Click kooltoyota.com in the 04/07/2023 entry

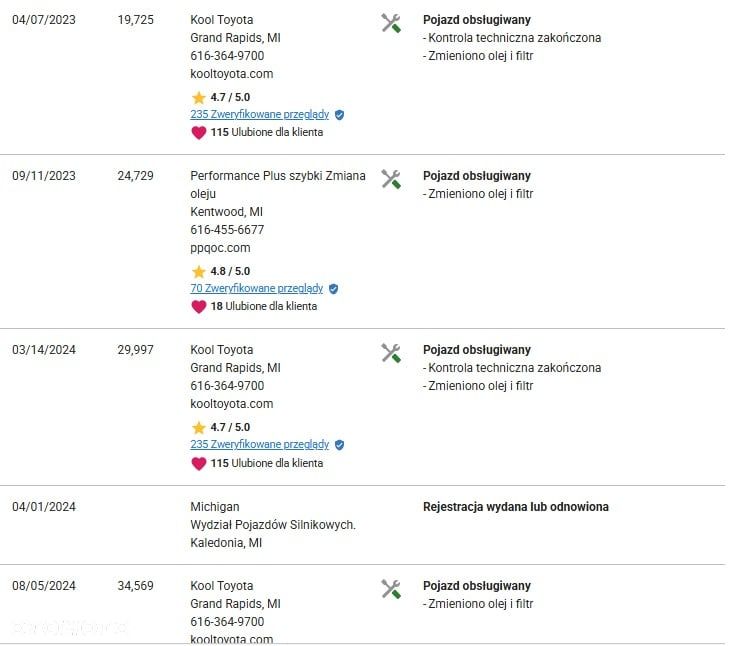(x=232, y=74)
